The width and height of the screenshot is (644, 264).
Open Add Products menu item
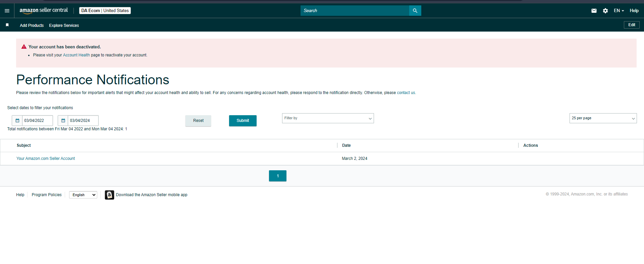pos(32,26)
